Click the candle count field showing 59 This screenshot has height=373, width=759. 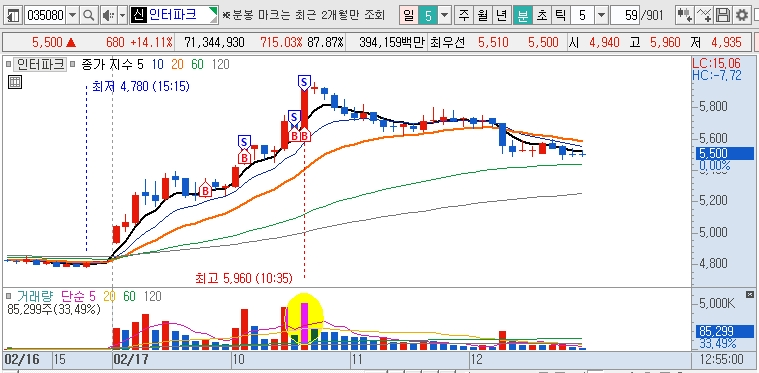624,15
